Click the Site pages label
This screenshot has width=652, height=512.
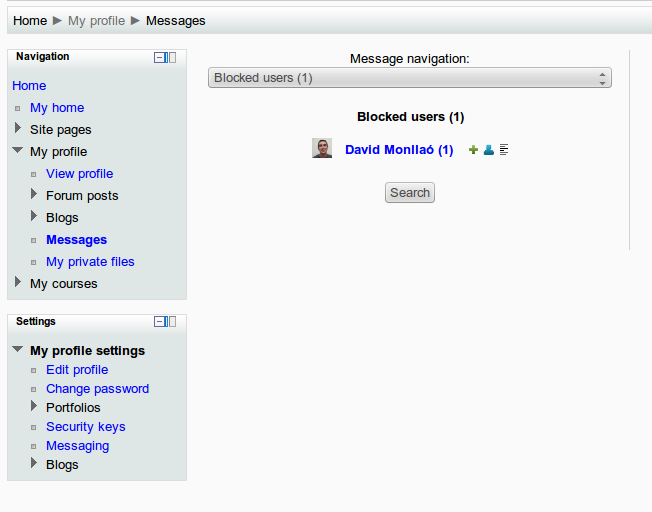point(60,130)
